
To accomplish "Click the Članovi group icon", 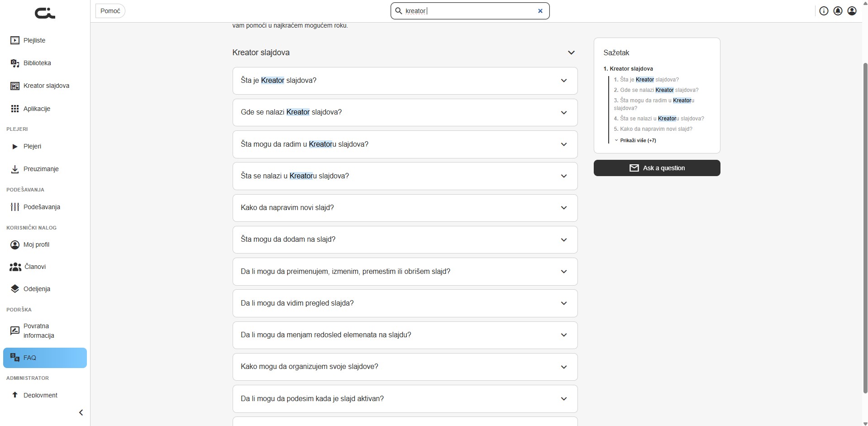I will click(15, 267).
